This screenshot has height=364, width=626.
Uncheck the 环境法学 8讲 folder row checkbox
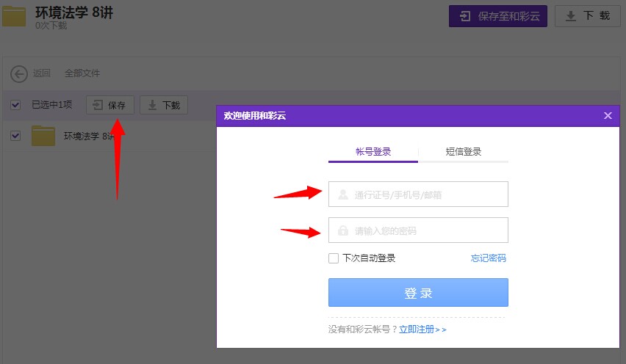pos(15,136)
